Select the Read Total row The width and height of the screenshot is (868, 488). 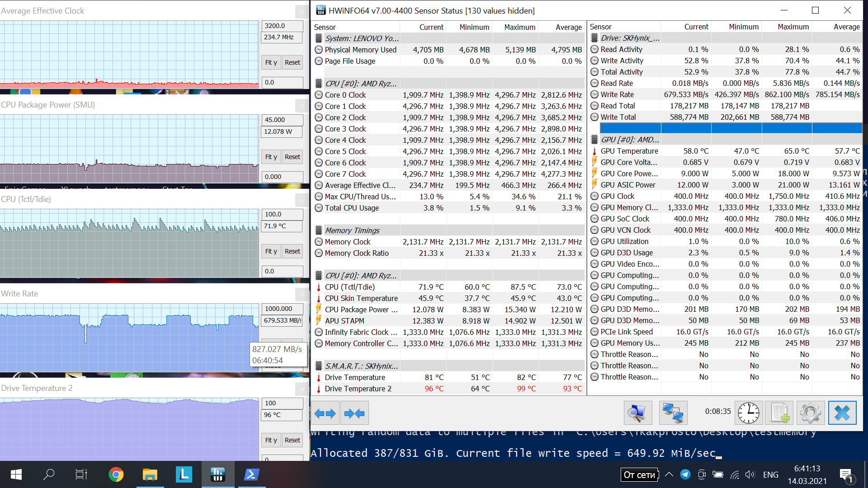coord(725,106)
